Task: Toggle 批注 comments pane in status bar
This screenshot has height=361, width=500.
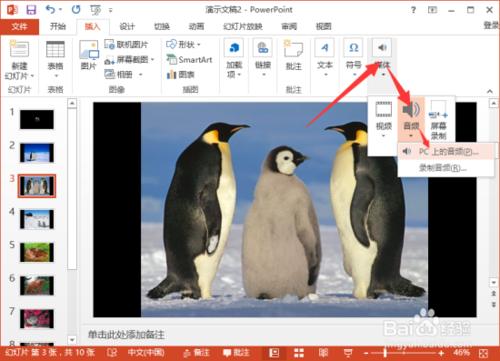Action: click(236, 353)
